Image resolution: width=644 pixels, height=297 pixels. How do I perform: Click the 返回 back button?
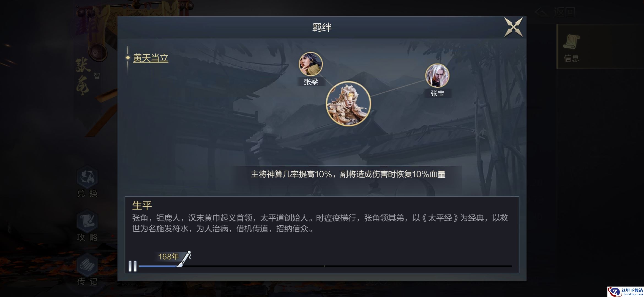556,12
